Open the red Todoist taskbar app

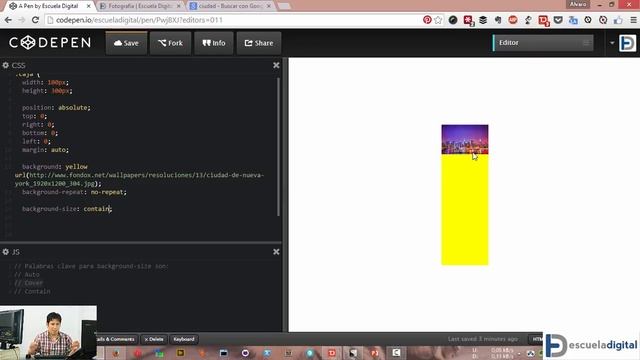click(331, 353)
